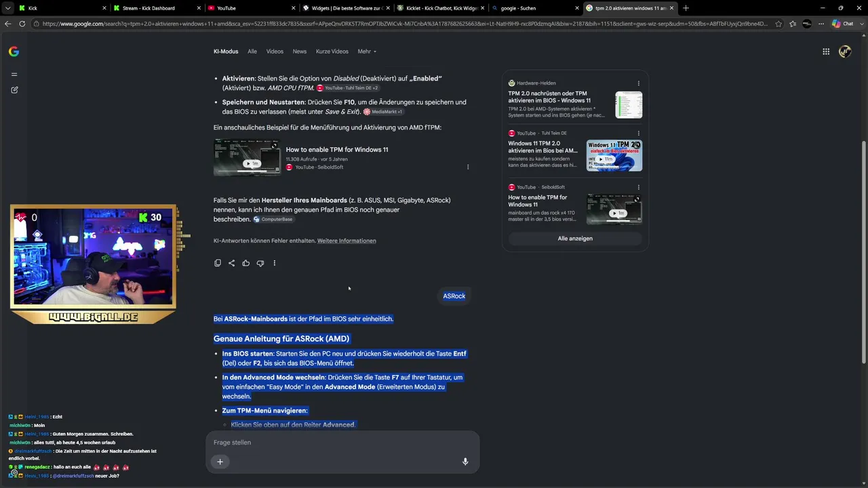The image size is (868, 488).
Task: Select the Alle search tab
Action: [252, 52]
